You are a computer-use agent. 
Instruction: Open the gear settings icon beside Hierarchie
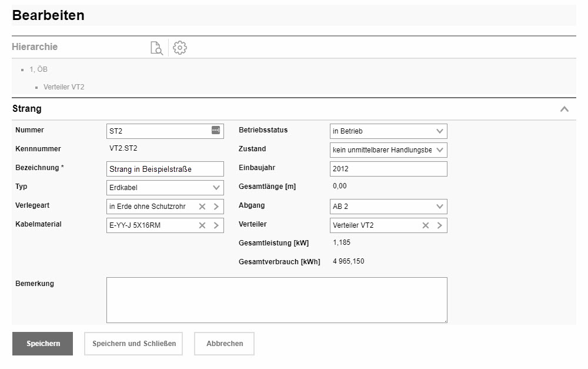180,48
